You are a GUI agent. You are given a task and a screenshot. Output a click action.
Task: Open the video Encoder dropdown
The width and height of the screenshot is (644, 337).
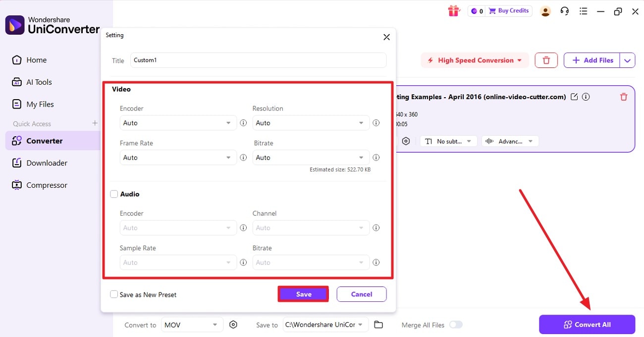(177, 122)
